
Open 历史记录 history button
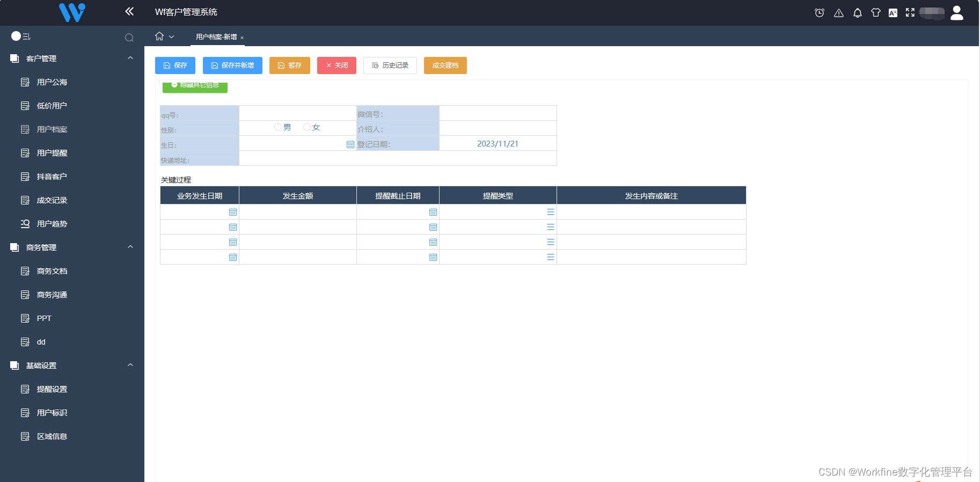(x=390, y=65)
